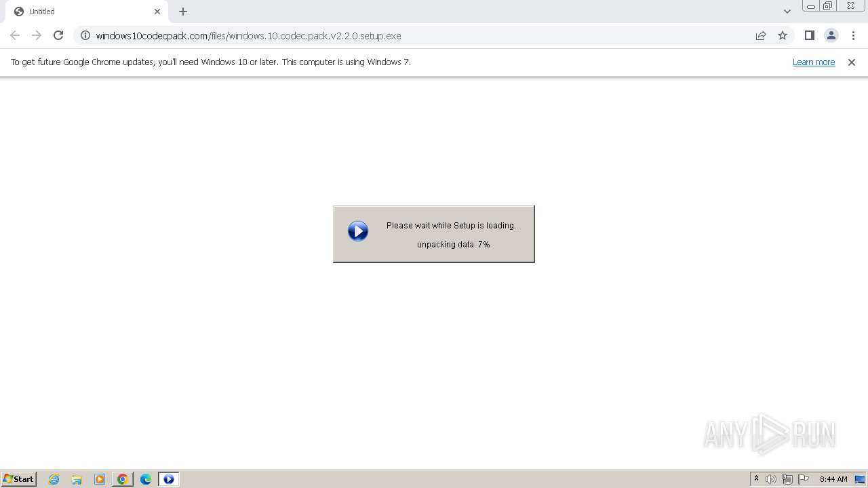This screenshot has width=868, height=488.
Task: Open a new tab with plus button
Action: click(183, 12)
